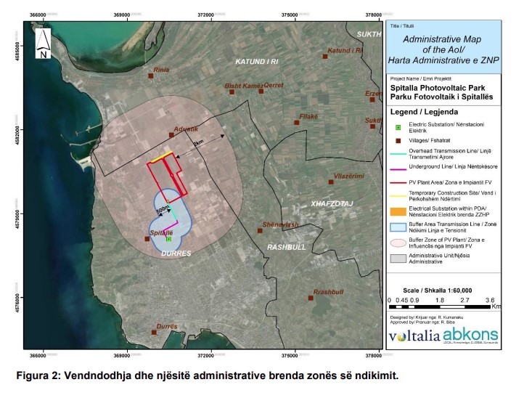Click the brown Villages symbol in legend

click(398, 141)
